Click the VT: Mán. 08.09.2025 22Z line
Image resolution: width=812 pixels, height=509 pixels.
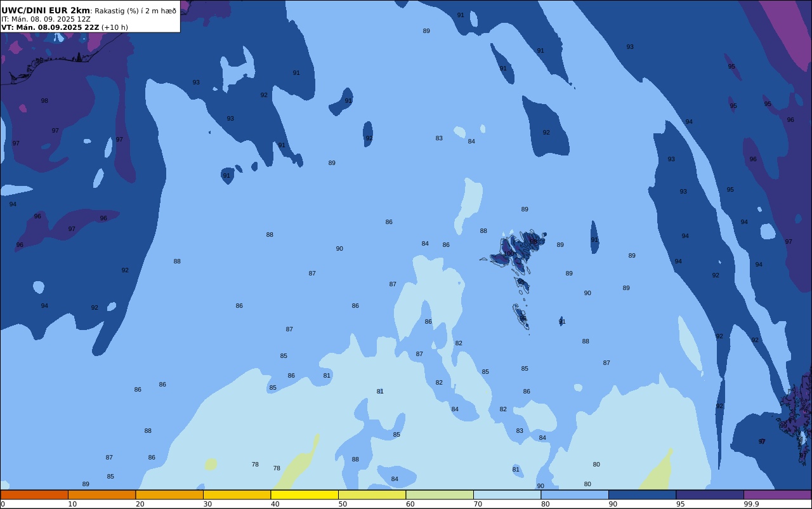[50, 27]
